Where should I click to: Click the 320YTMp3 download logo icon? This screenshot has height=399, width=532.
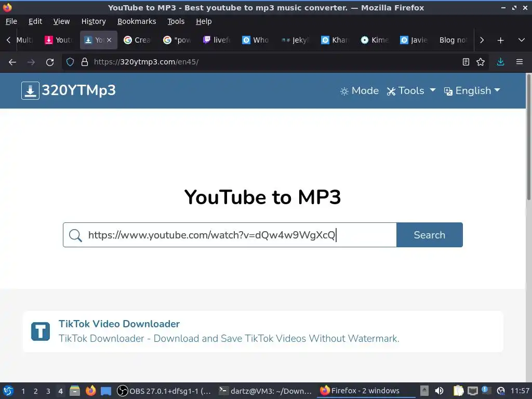[x=30, y=90]
